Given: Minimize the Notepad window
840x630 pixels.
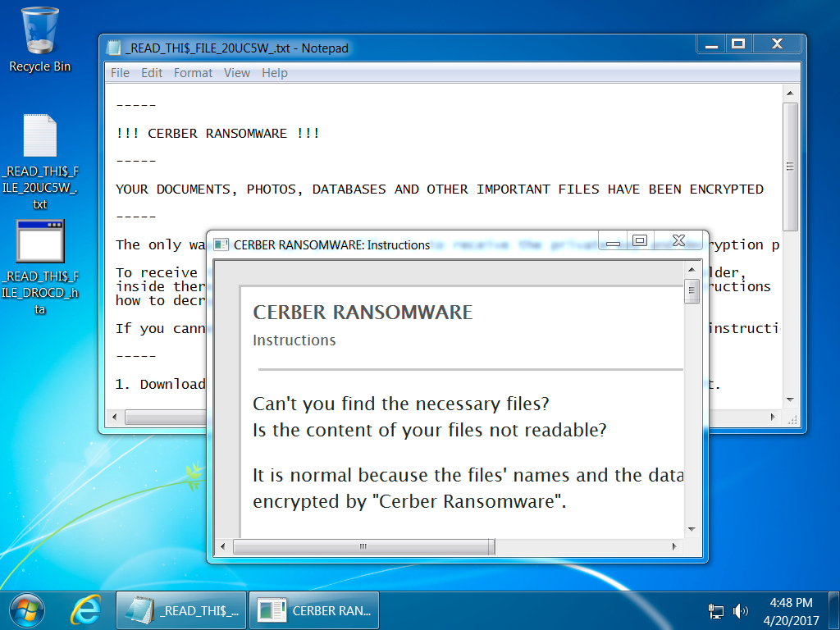Looking at the screenshot, I should (711, 44).
